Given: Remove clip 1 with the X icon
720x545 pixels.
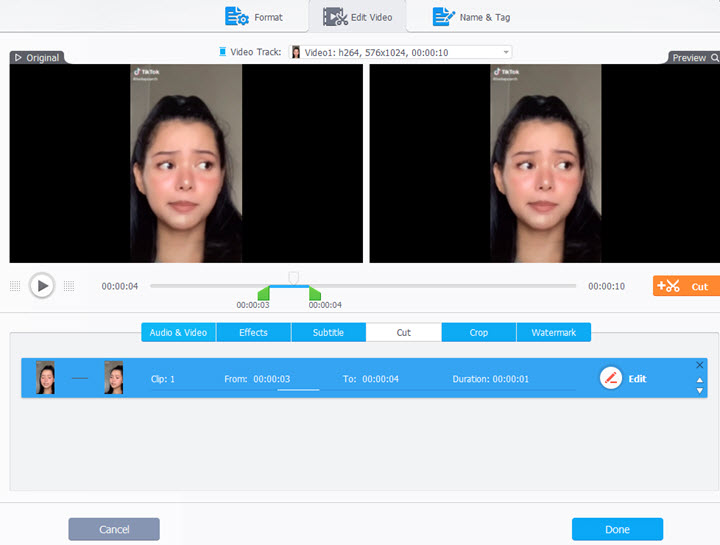Looking at the screenshot, I should tap(699, 365).
